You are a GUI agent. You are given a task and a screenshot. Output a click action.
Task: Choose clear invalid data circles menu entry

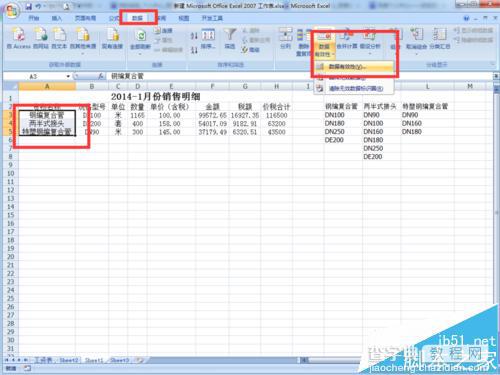(x=354, y=88)
